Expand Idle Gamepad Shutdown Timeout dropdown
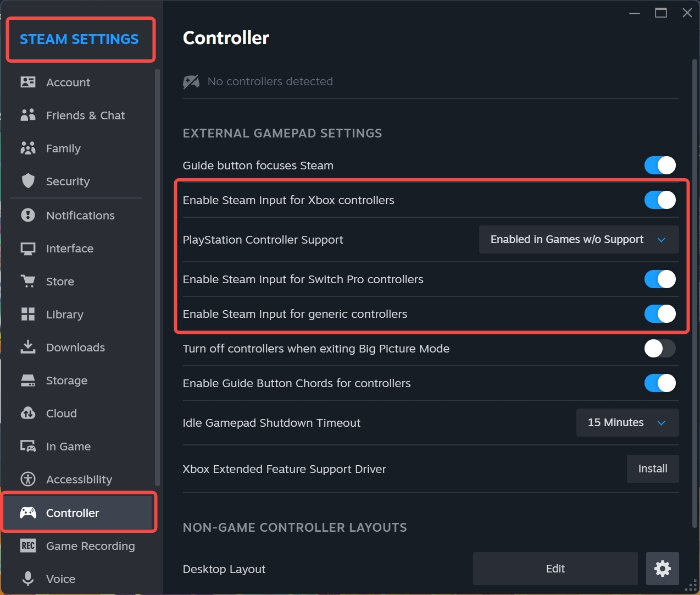This screenshot has width=700, height=595. 627,423
